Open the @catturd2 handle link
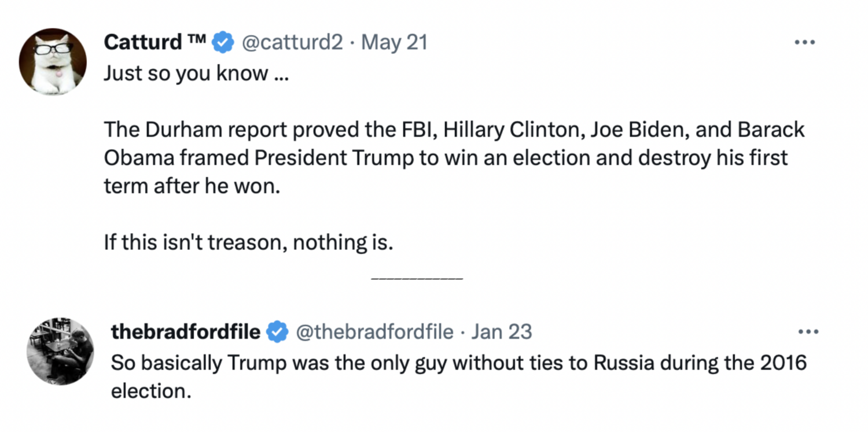Image resolution: width=868 pixels, height=432 pixels. (x=292, y=42)
